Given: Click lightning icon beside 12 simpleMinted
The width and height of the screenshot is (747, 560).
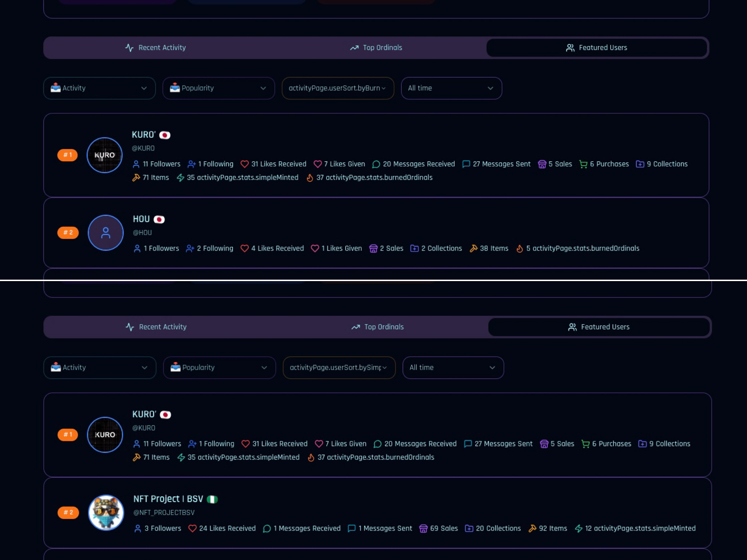Looking at the screenshot, I should point(578,528).
